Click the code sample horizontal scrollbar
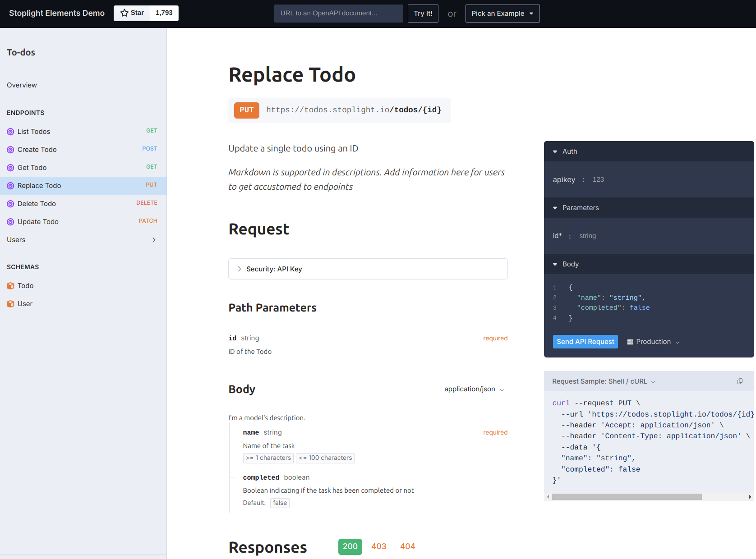The image size is (756, 559). [627, 497]
